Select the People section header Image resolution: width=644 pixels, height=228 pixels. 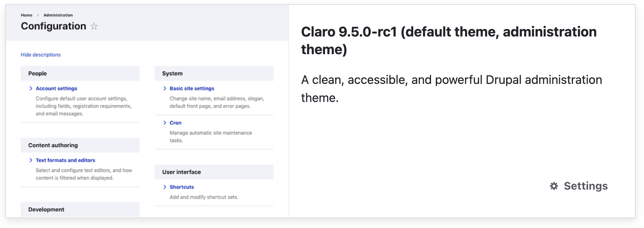click(x=80, y=73)
